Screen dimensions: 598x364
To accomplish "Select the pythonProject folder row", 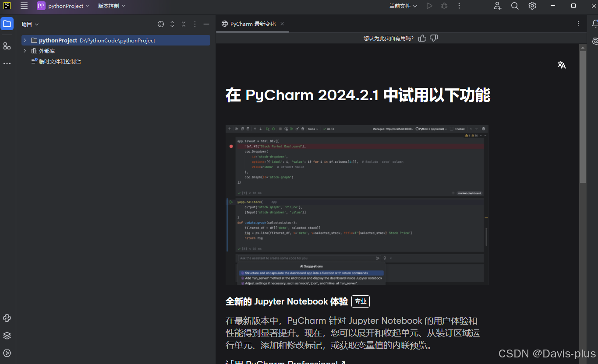I will tap(116, 40).
